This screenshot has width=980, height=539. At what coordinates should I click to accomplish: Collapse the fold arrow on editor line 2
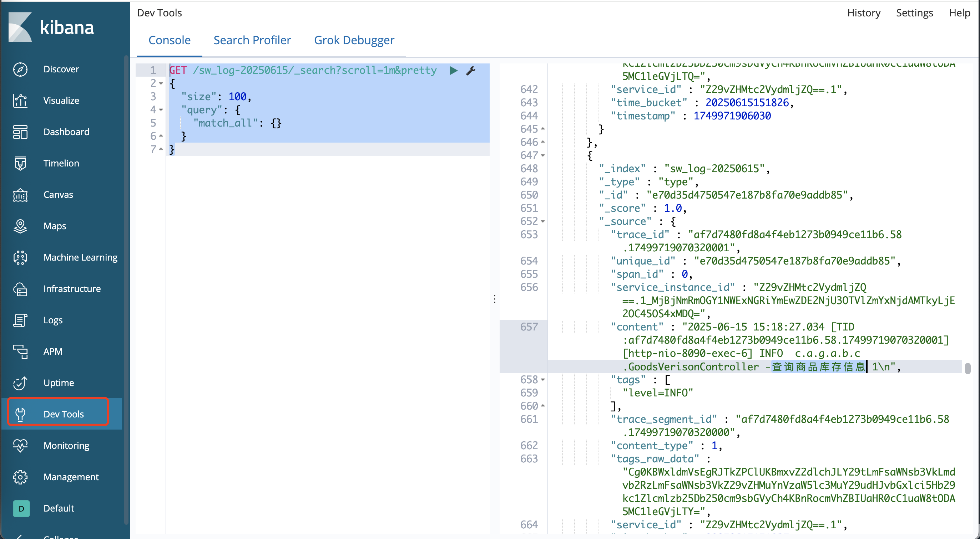click(x=161, y=84)
